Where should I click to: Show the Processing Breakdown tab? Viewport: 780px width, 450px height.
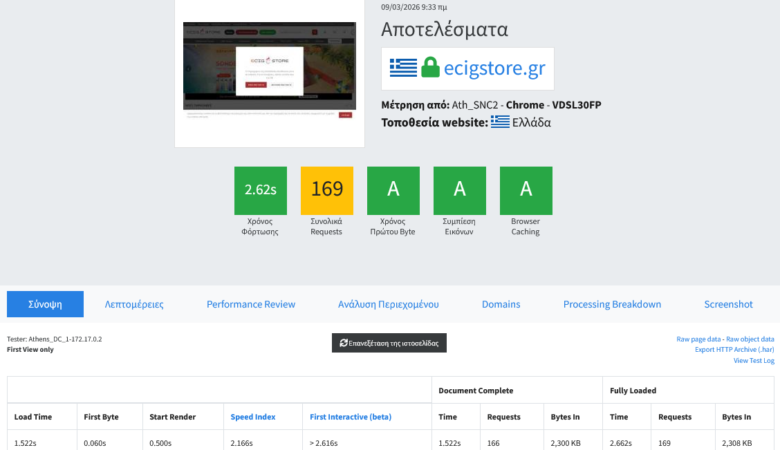[612, 304]
